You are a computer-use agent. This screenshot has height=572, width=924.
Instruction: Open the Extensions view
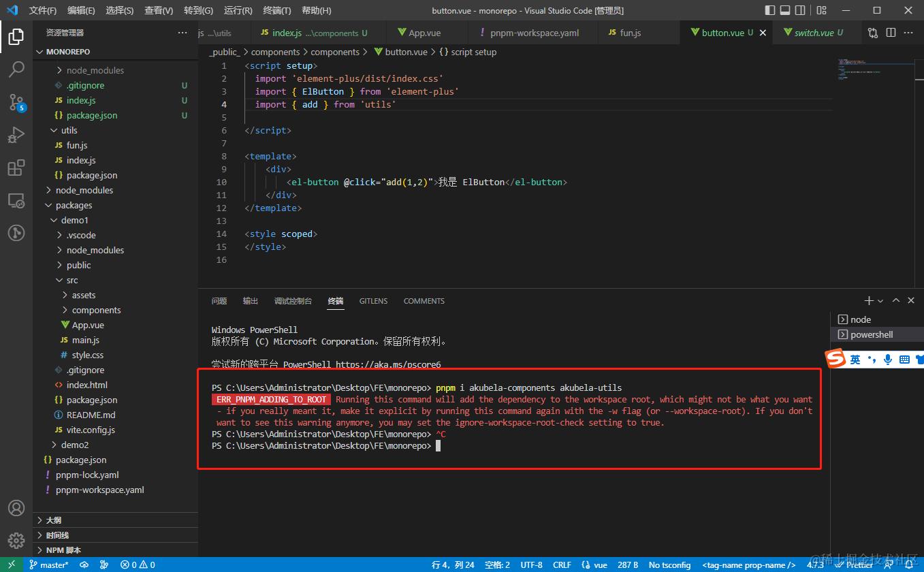[16, 168]
